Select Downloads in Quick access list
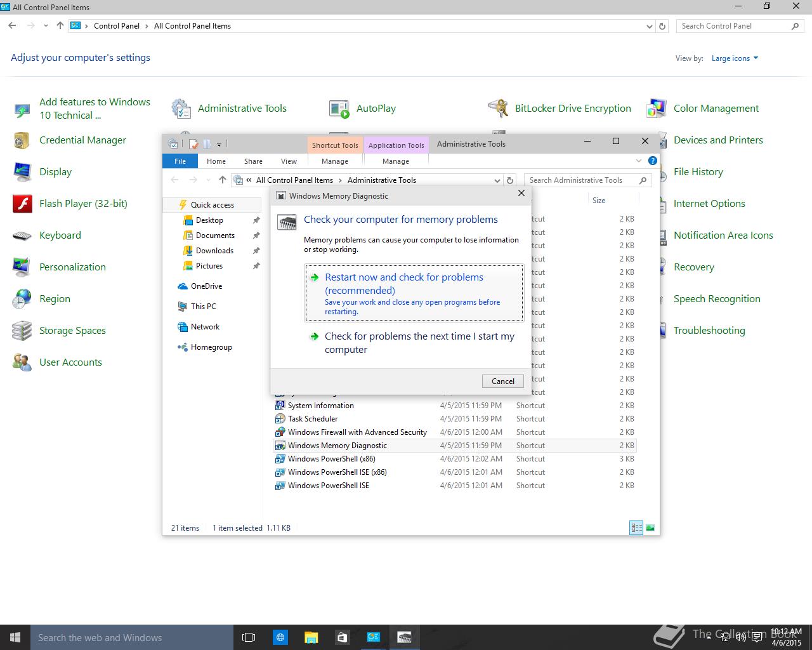 214,251
